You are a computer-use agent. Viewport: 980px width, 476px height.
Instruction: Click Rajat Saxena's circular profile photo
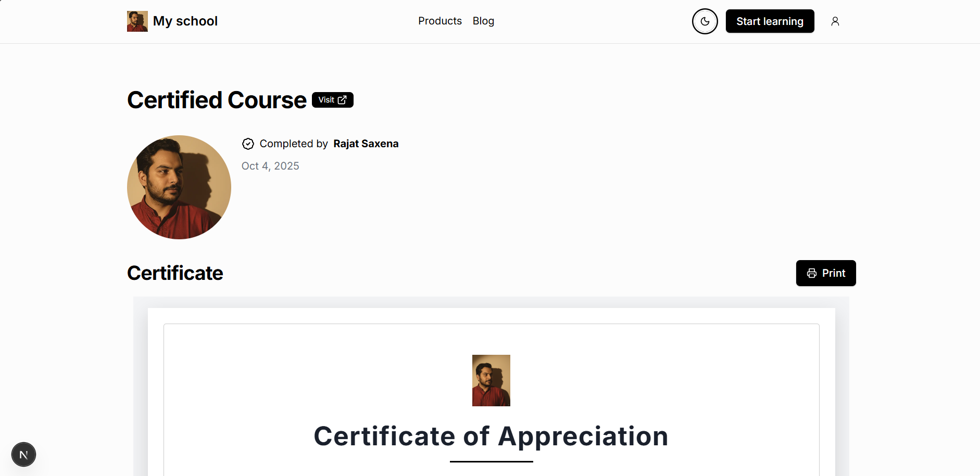179,187
